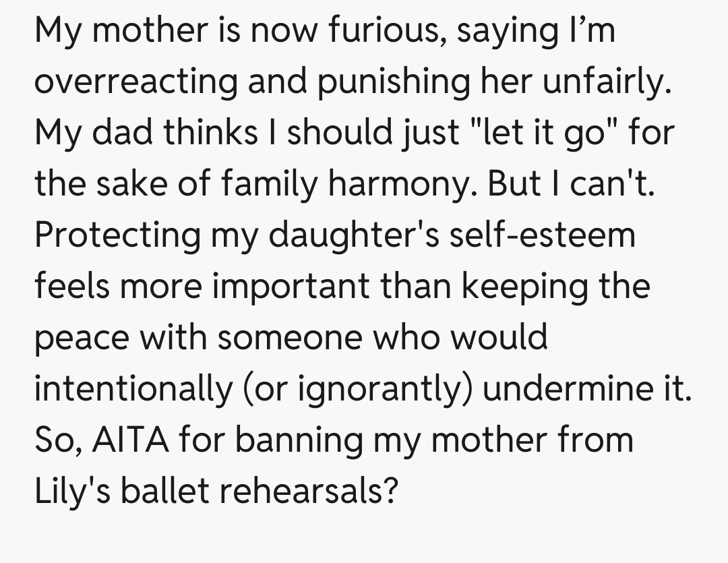
Task: Click the name "Lily's"
Action: coord(75,490)
